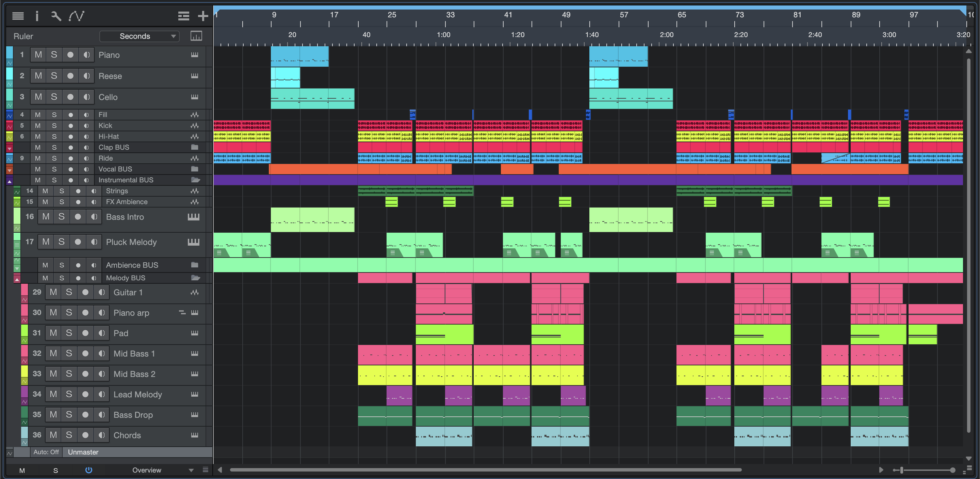Image resolution: width=980 pixels, height=479 pixels.
Task: Open the Seconds ruler timebase dropdown
Action: [x=139, y=36]
